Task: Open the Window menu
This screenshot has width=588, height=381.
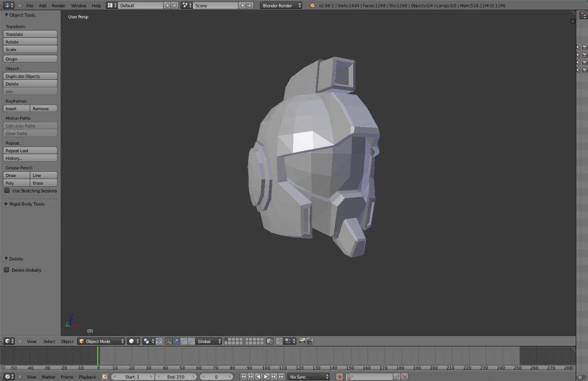Action: (79, 6)
